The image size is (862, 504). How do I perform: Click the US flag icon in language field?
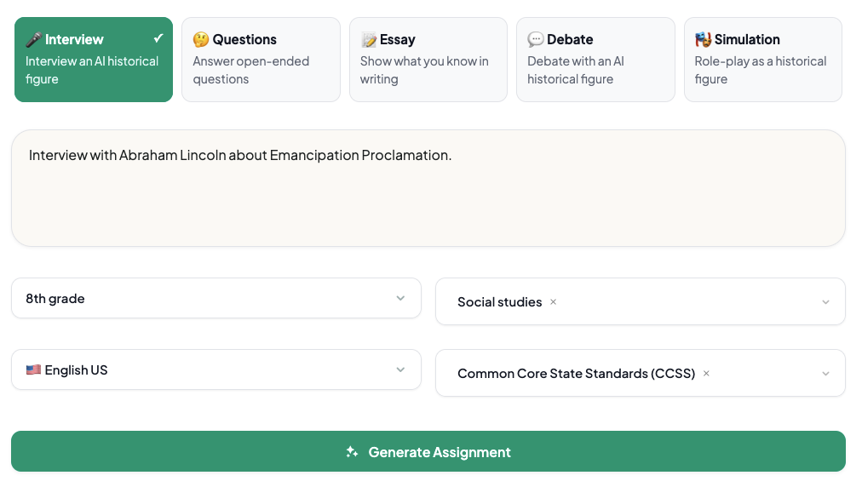[33, 370]
